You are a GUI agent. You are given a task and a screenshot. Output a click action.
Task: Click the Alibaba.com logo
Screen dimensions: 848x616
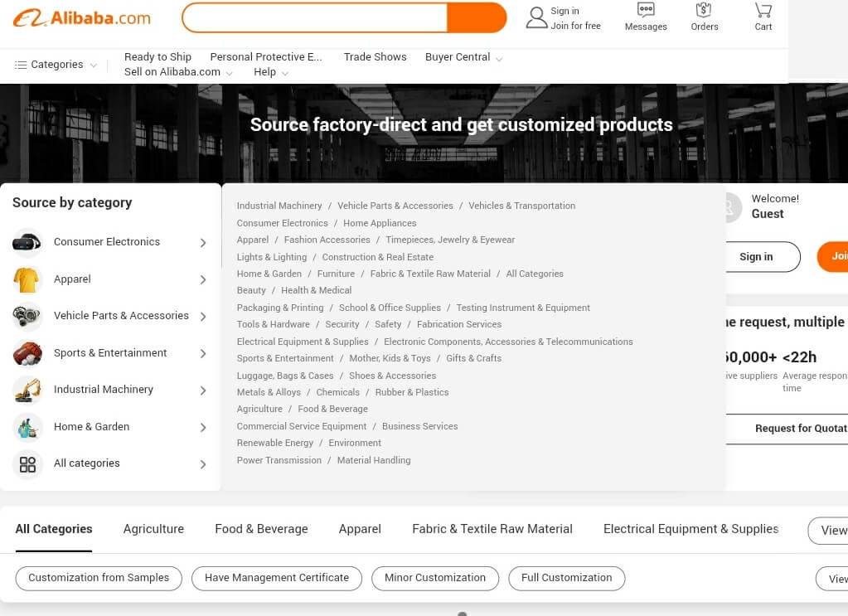click(82, 18)
